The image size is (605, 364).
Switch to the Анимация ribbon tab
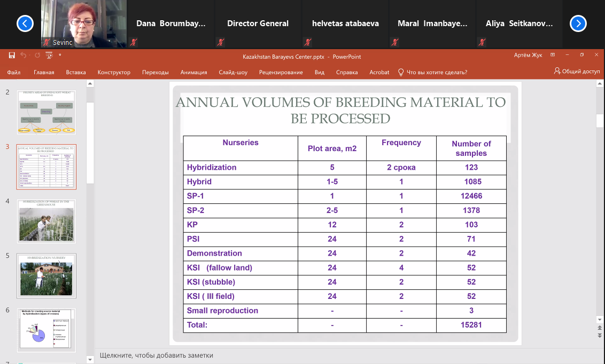193,72
